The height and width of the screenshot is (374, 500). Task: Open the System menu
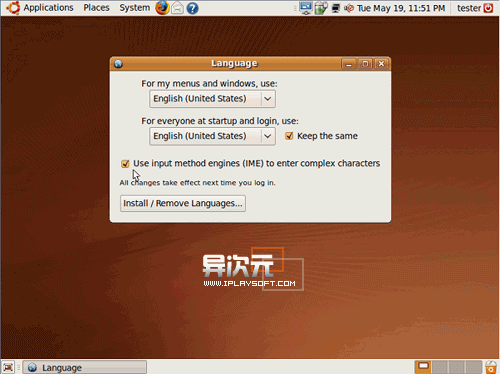point(135,8)
